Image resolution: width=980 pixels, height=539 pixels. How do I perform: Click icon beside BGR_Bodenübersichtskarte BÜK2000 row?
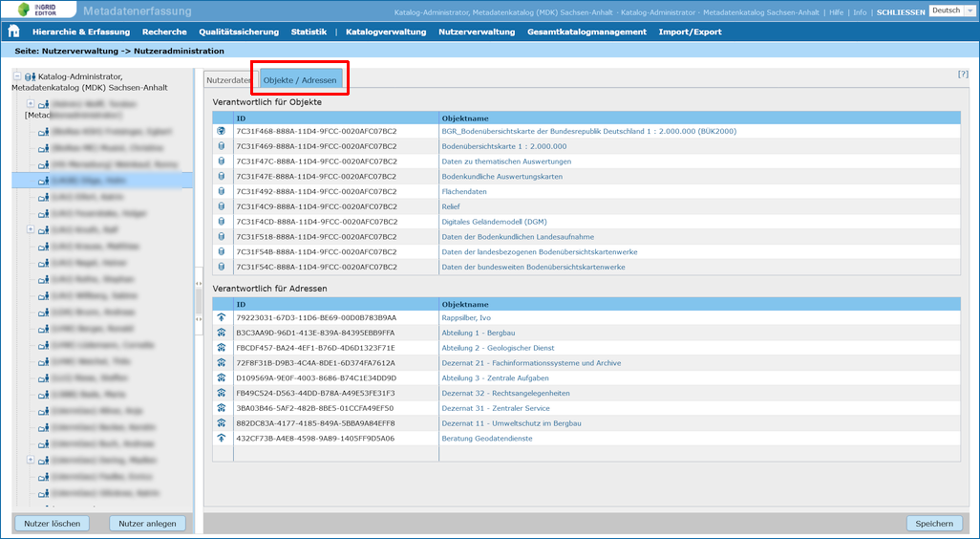coord(222,131)
